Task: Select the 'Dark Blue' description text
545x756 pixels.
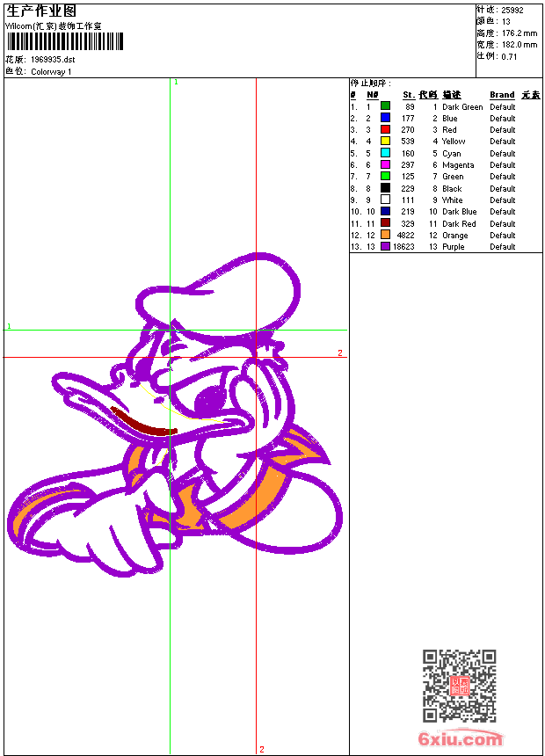Action: [x=459, y=212]
